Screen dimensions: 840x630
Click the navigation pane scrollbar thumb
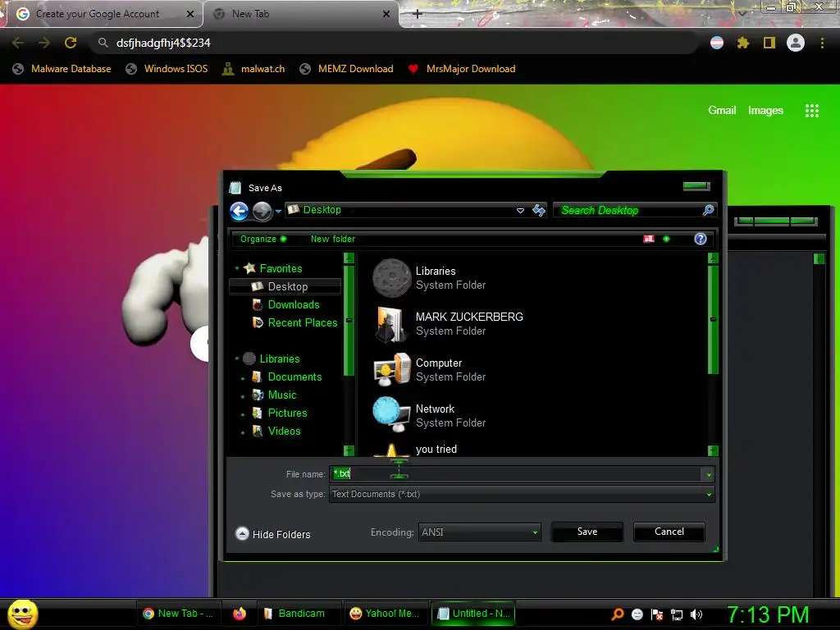tap(349, 321)
